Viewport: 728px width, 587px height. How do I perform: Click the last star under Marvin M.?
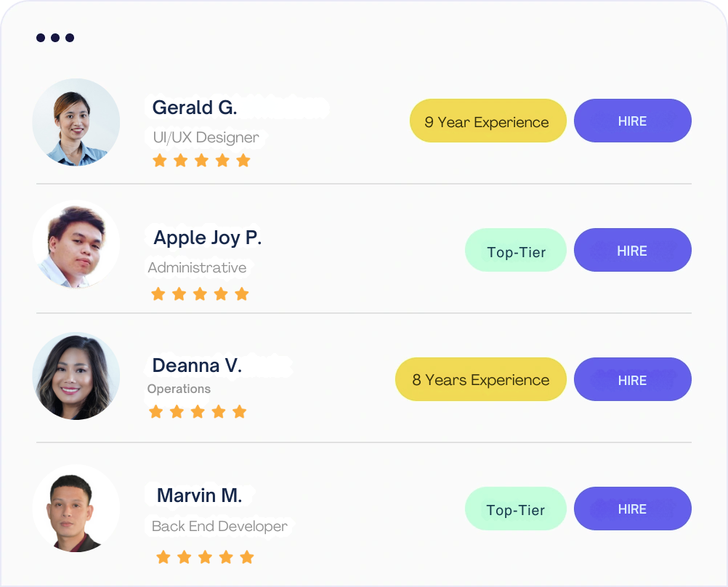point(246,556)
